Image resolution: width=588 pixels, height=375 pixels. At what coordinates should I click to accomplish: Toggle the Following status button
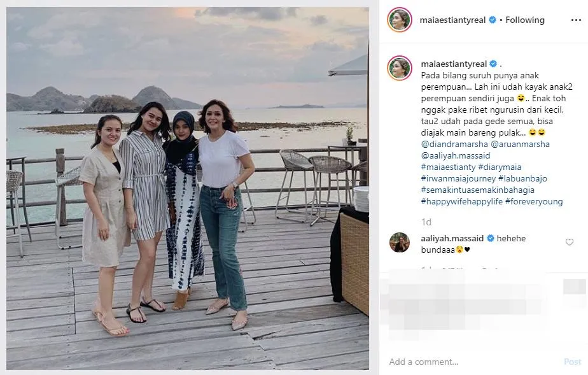point(525,20)
